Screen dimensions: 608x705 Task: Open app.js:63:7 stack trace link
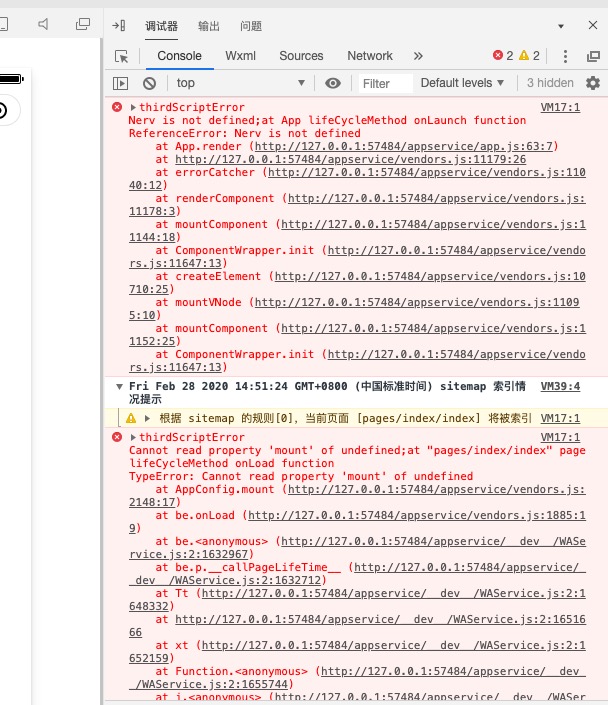pos(404,147)
